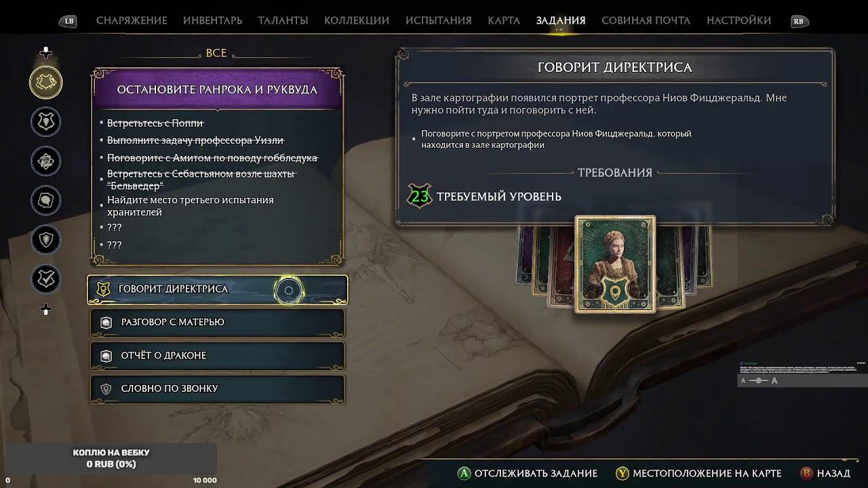Screen dimensions: 868x488
Task: Click Местоположение на карте button
Action: [698, 473]
